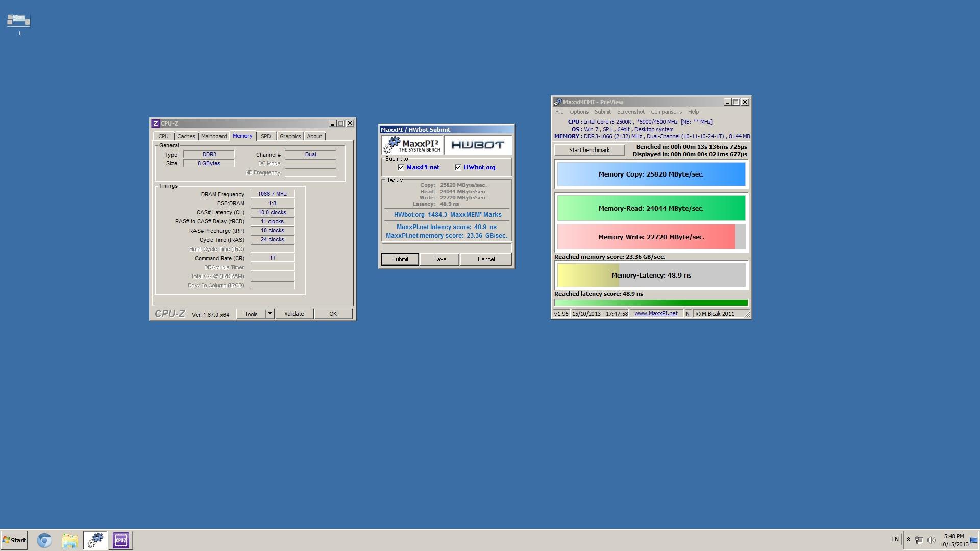Image resolution: width=980 pixels, height=551 pixels.
Task: Click the empty field above Submit button
Action: click(x=447, y=247)
